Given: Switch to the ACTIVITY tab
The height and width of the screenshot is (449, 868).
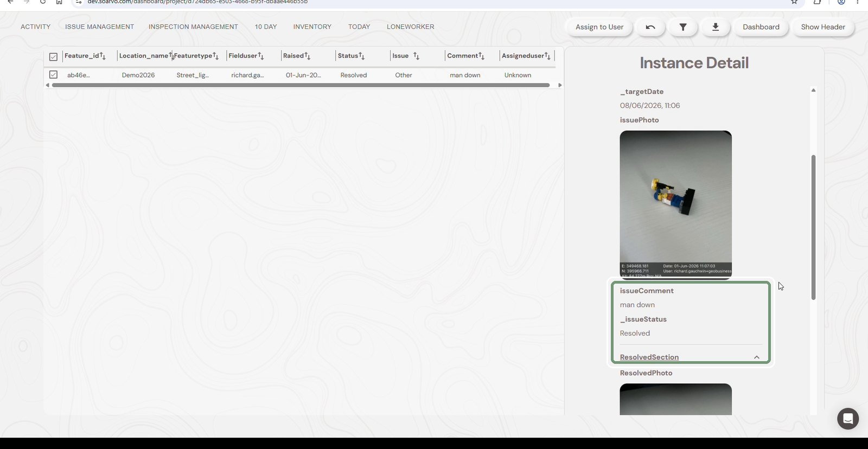Looking at the screenshot, I should [36, 27].
